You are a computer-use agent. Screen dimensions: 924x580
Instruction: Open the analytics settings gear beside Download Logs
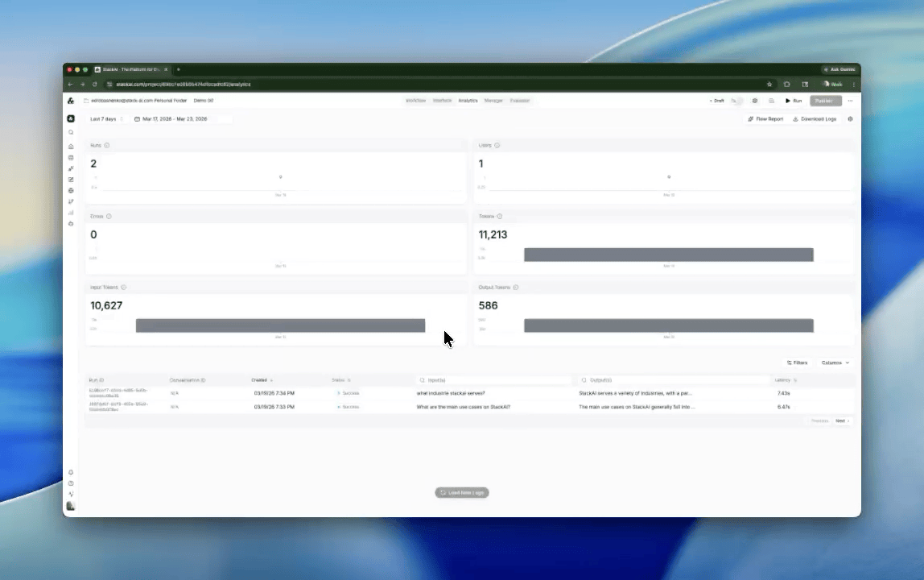pyautogui.click(x=850, y=119)
